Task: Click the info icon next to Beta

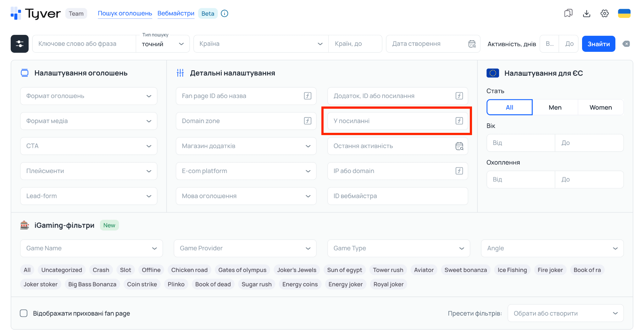Action: click(225, 14)
